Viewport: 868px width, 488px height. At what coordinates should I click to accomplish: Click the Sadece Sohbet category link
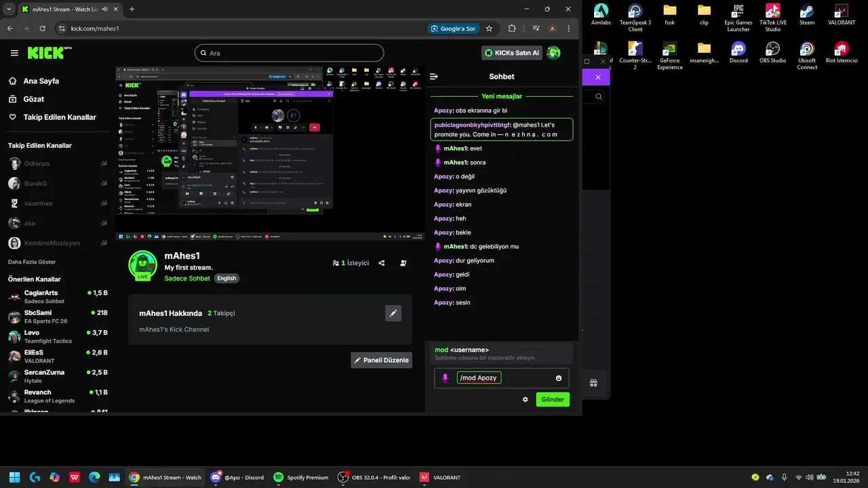187,279
